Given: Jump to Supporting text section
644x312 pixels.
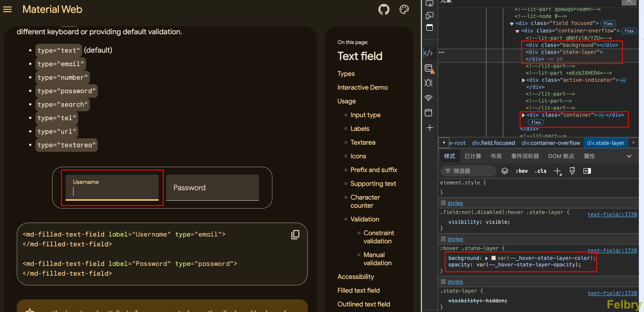Looking at the screenshot, I should click(x=373, y=184).
